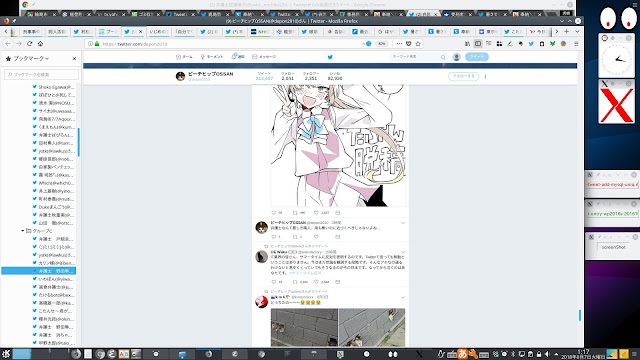Click the bookmark search field
The width and height of the screenshot is (640, 360).
tap(41, 75)
